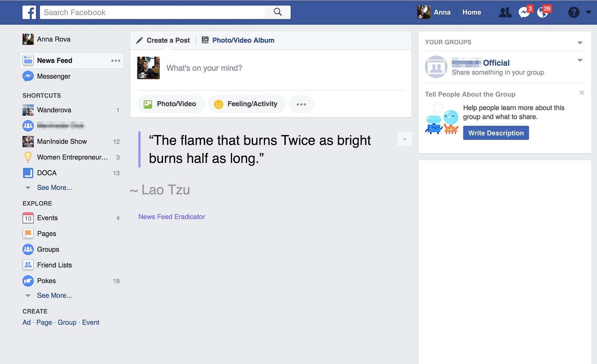The width and height of the screenshot is (597, 364).
Task: Click the search magnifier button
Action: [x=278, y=12]
